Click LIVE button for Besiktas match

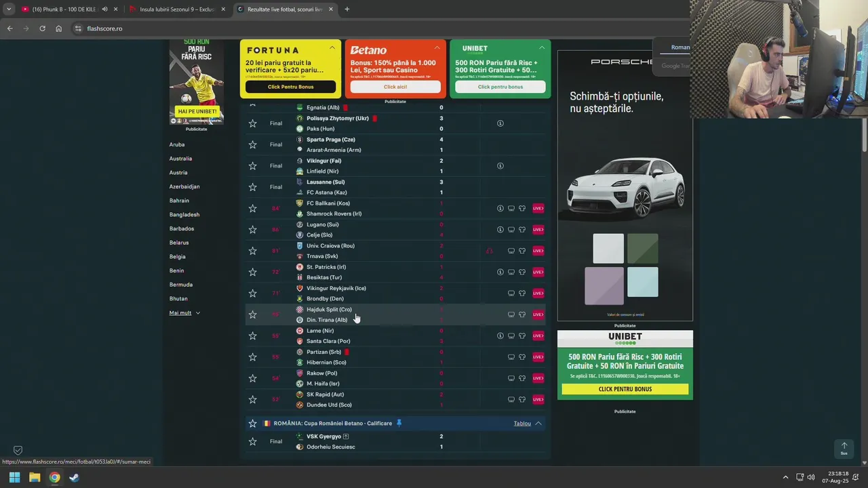pos(538,272)
